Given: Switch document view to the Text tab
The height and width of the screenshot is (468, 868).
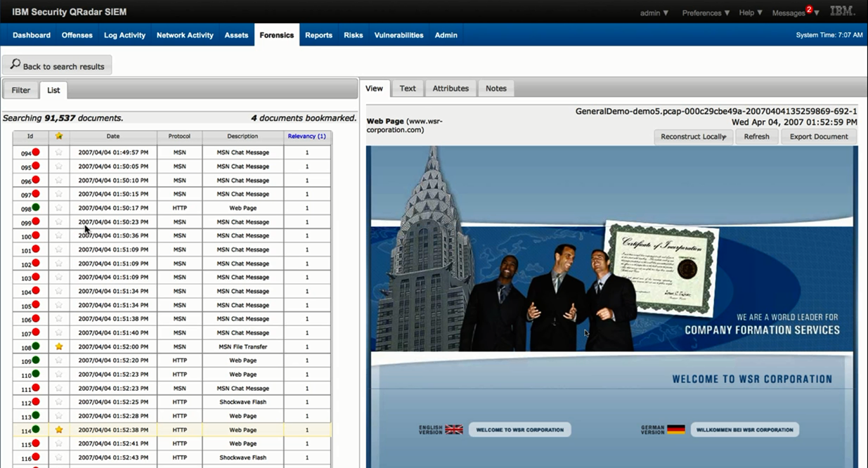Looking at the screenshot, I should tap(408, 89).
